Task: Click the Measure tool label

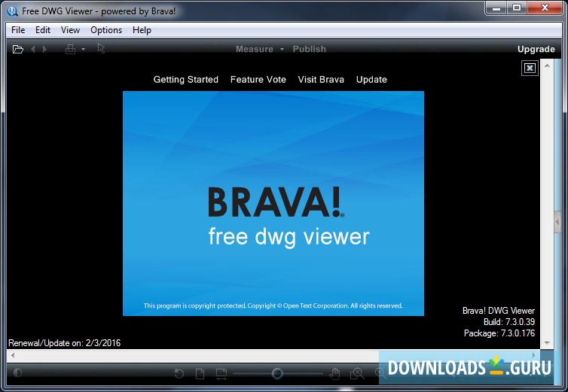Action: pos(255,49)
